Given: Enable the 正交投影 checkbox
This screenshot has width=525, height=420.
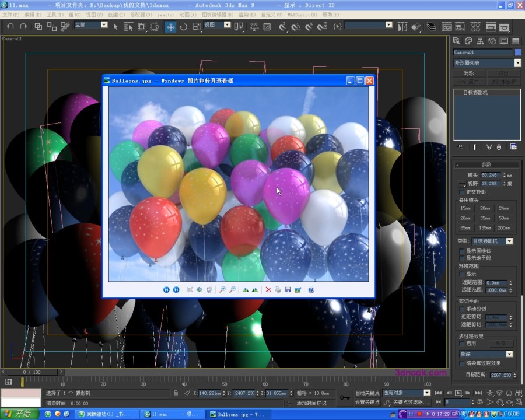Looking at the screenshot, I should click(463, 192).
